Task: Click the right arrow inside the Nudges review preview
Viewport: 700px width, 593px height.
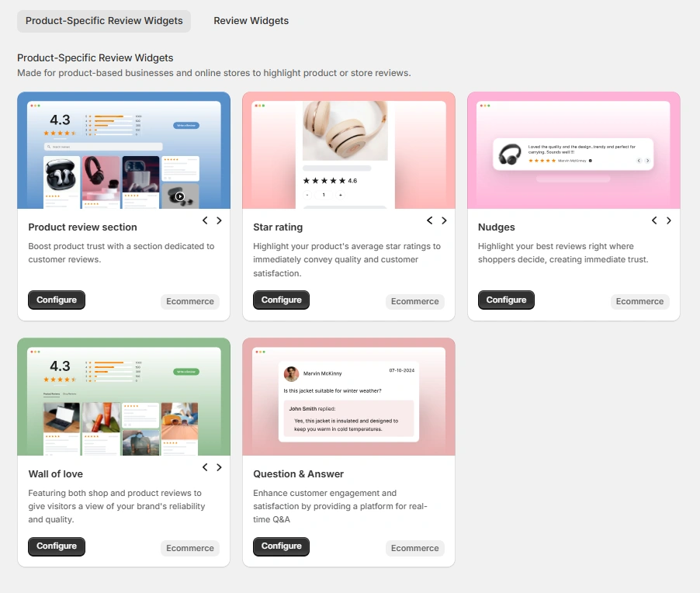Action: pos(646,161)
